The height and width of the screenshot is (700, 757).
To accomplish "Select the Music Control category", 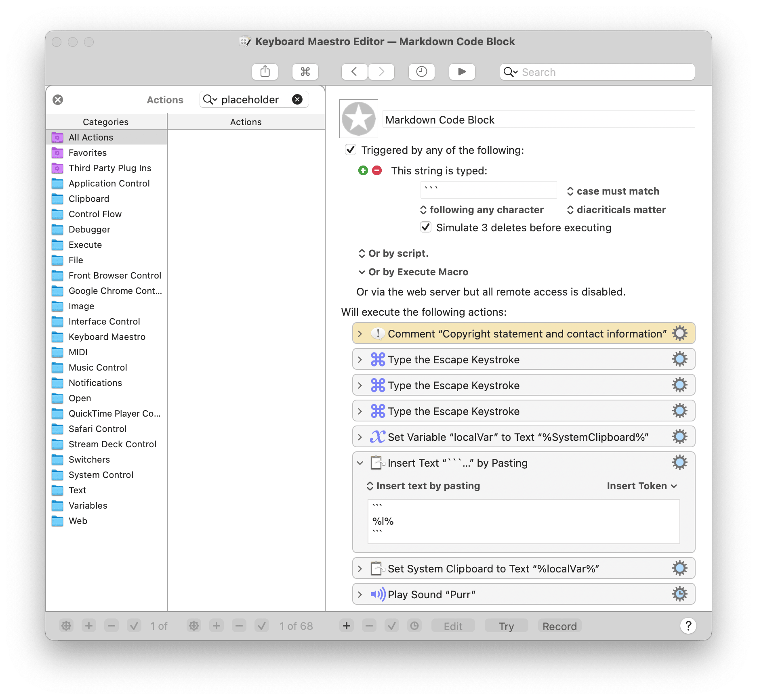I will pos(107,367).
